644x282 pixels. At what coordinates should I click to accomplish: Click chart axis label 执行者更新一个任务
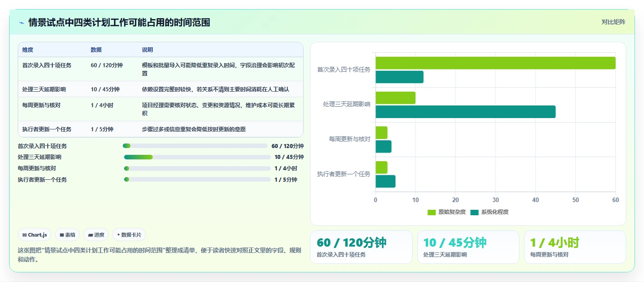(344, 174)
